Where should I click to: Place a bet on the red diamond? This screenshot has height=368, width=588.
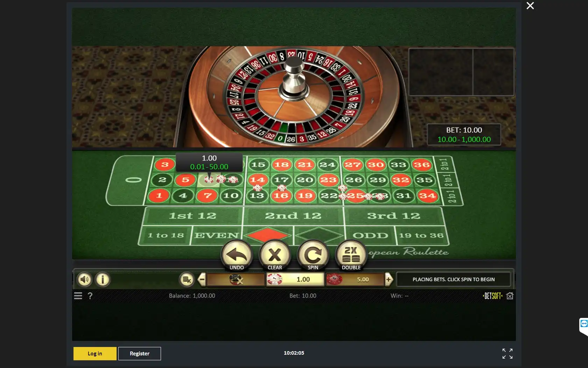coord(268,235)
